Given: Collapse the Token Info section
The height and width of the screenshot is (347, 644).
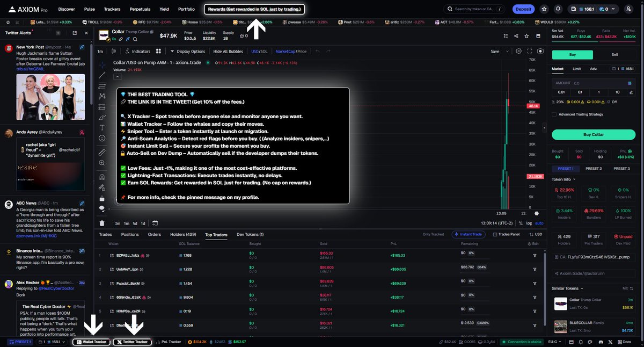Looking at the screenshot, I should (x=563, y=179).
